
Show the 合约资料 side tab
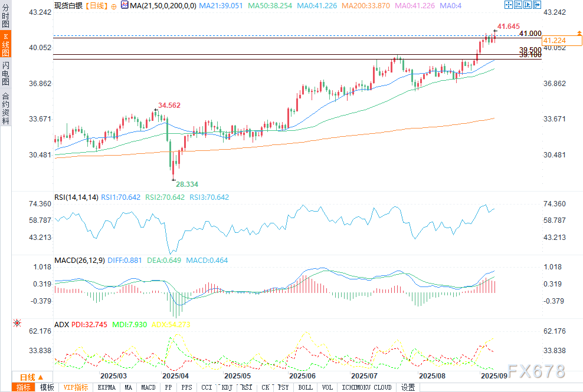tap(5, 108)
